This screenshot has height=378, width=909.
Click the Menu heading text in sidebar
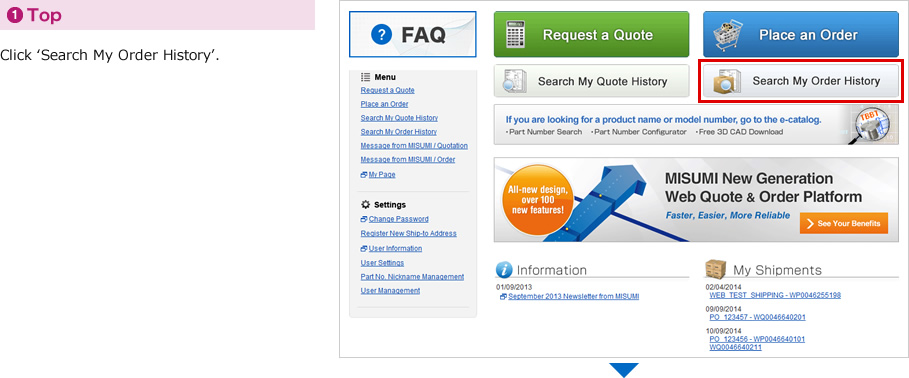coord(385,77)
